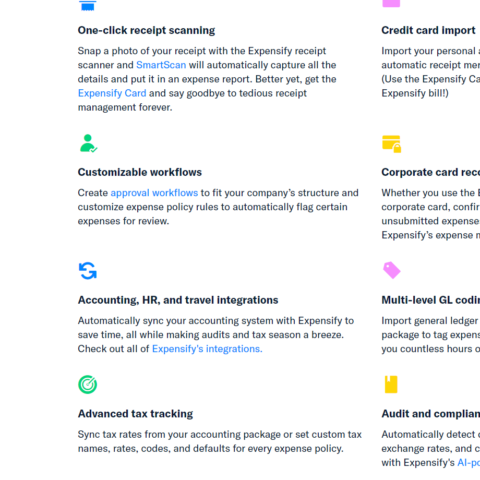The image size is (480, 480).
Task: Click the Credit card import heading
Action: [428, 30]
